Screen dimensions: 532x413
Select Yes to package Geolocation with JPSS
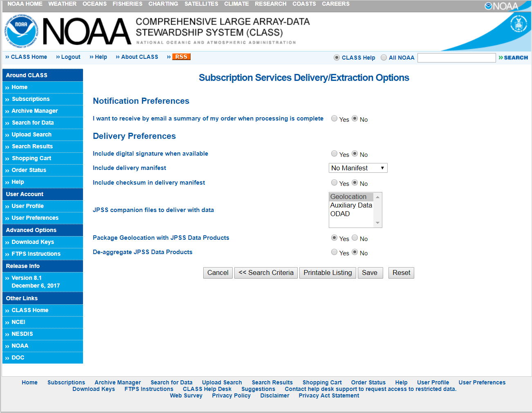[334, 238]
